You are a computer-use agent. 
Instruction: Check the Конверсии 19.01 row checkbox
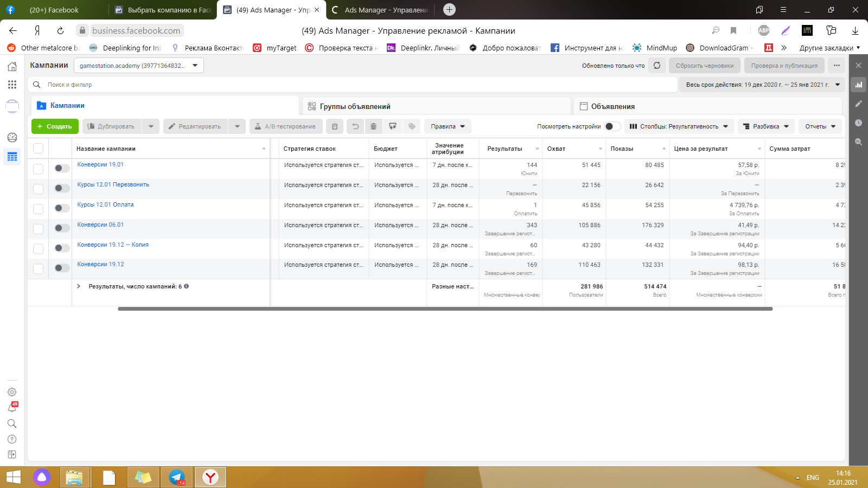click(38, 169)
